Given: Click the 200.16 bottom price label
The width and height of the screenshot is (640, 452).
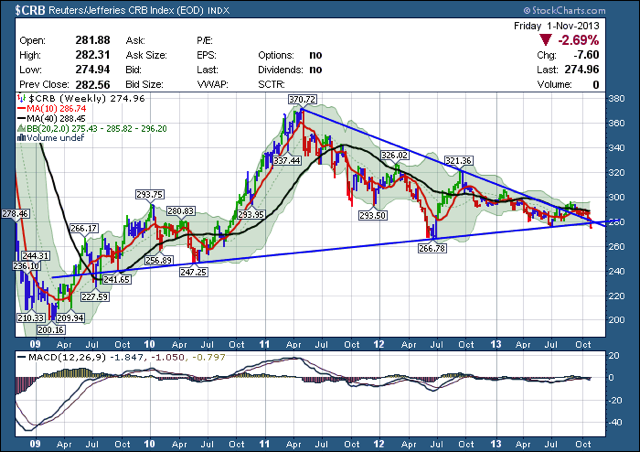Looking at the screenshot, I should click(51, 330).
